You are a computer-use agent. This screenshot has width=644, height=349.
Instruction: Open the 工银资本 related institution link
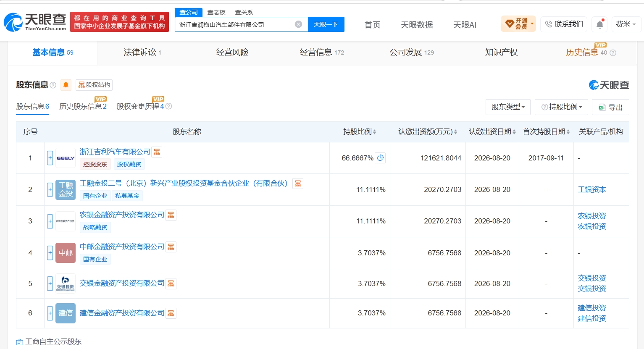coord(592,189)
